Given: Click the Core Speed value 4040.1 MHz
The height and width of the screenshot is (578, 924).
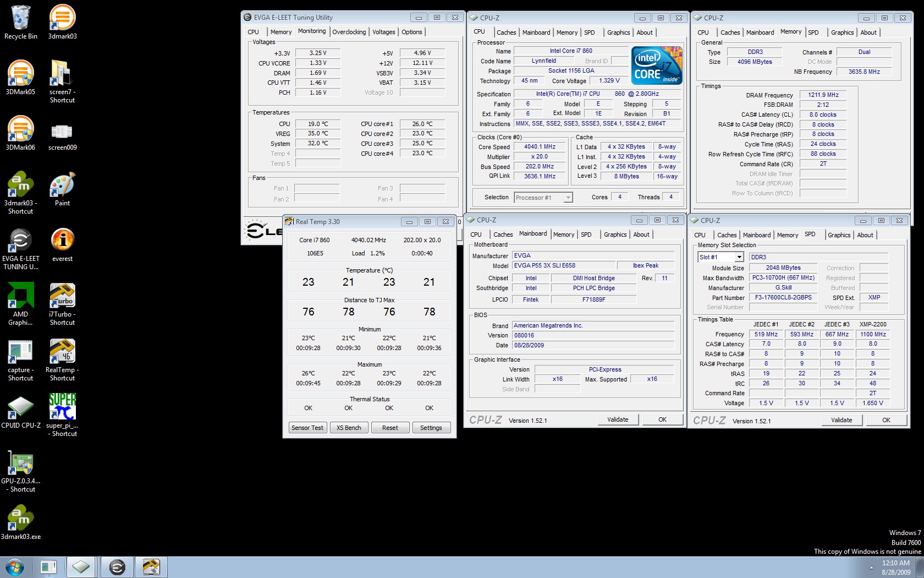Looking at the screenshot, I should coord(540,147).
